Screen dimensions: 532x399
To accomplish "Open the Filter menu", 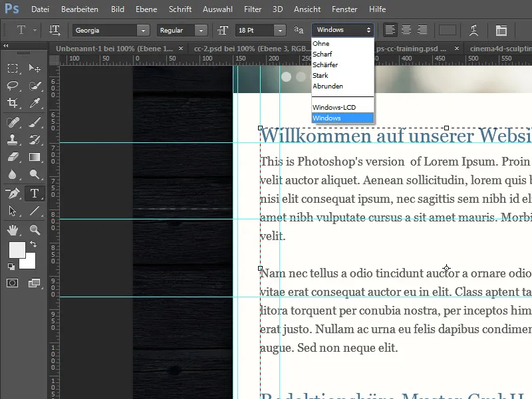I will tap(253, 10).
